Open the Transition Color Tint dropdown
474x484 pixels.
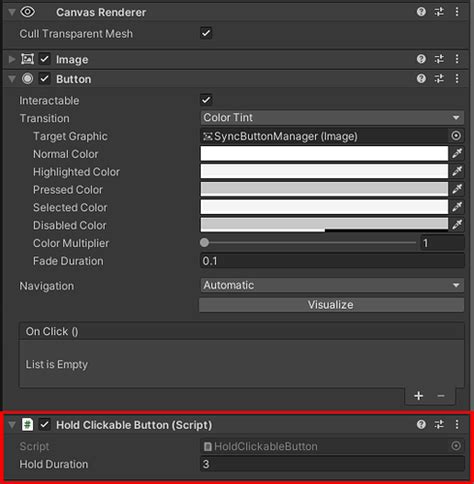[332, 118]
